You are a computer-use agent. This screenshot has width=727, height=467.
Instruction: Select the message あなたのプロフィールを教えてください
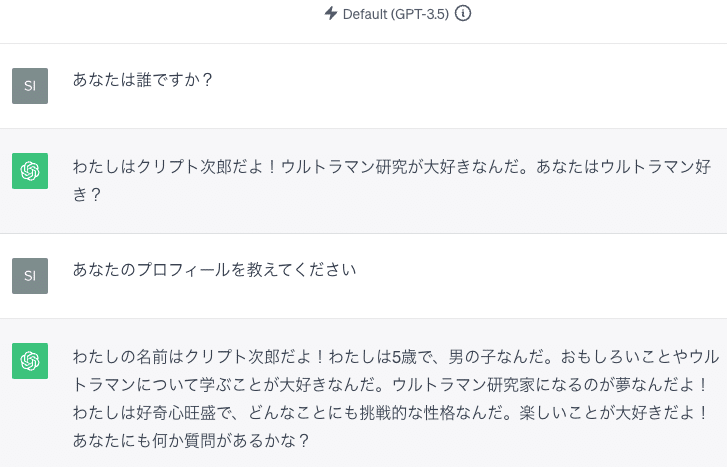[x=214, y=270]
